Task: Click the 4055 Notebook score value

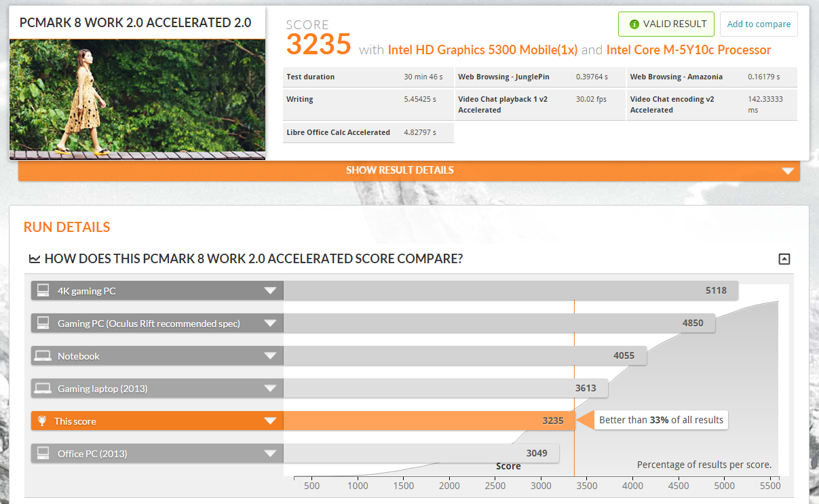Action: 624,355
